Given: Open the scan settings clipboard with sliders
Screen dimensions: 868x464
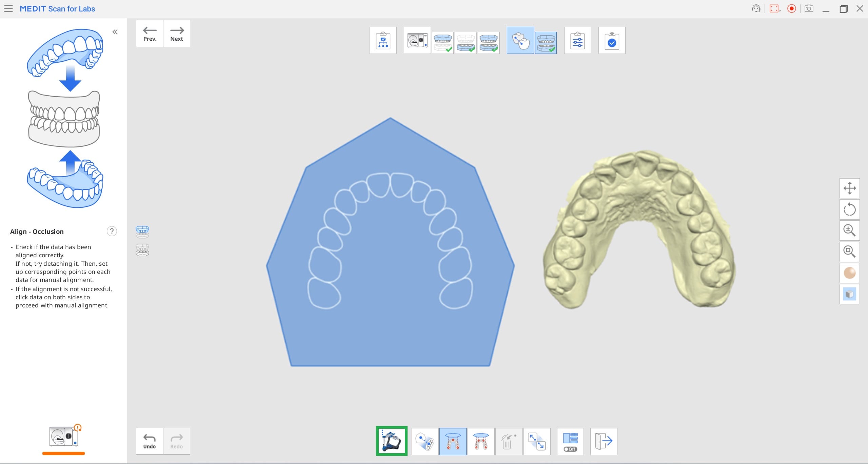Looking at the screenshot, I should (x=577, y=40).
